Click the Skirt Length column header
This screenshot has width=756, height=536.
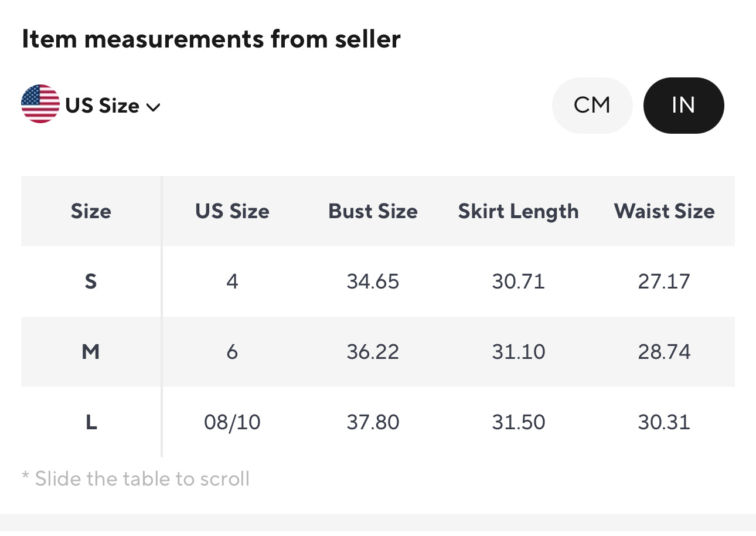coord(518,211)
